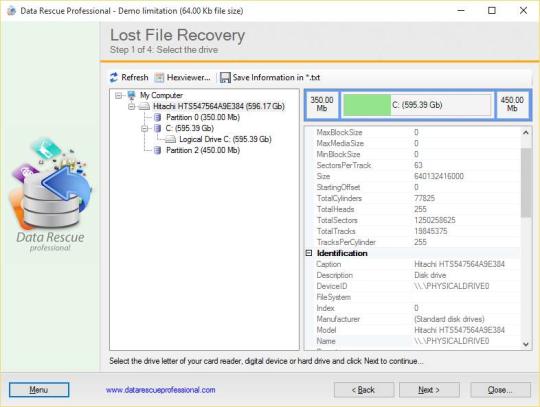Click the Close... button
The width and height of the screenshot is (540, 407).
click(x=500, y=390)
